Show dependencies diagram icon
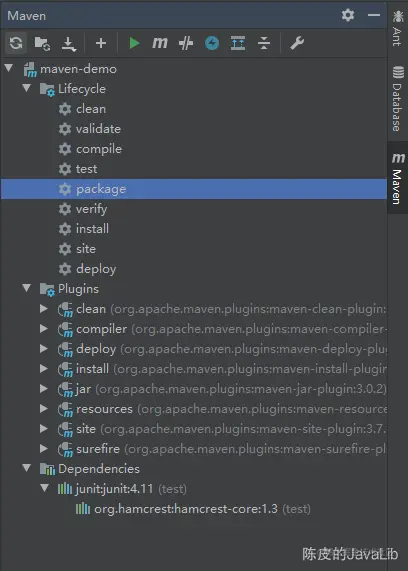 [238, 43]
